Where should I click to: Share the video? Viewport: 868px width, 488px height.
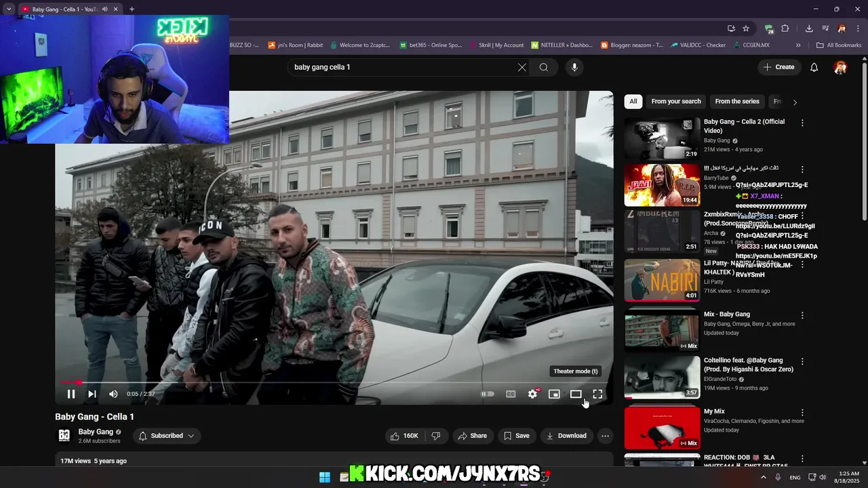coord(472,436)
